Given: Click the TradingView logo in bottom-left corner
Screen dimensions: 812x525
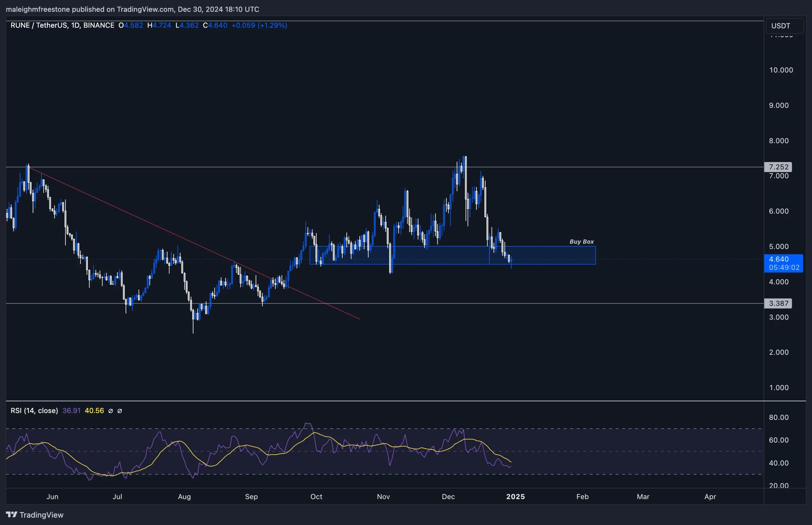Looking at the screenshot, I should pyautogui.click(x=35, y=515).
